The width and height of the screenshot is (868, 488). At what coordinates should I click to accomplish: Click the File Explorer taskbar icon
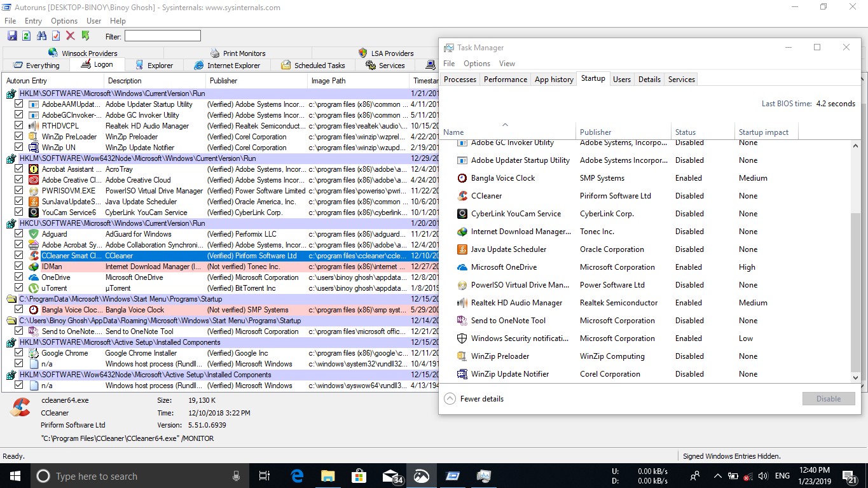(327, 476)
